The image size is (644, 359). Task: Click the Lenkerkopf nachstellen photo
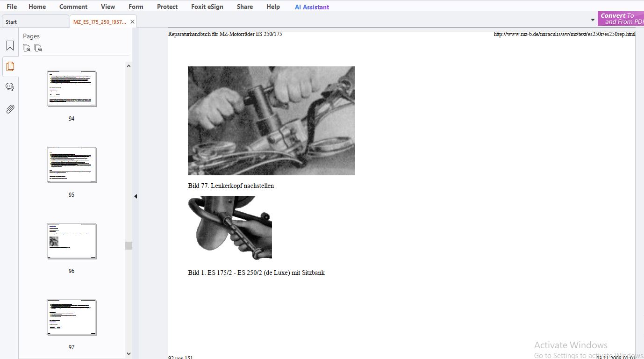[x=272, y=121]
